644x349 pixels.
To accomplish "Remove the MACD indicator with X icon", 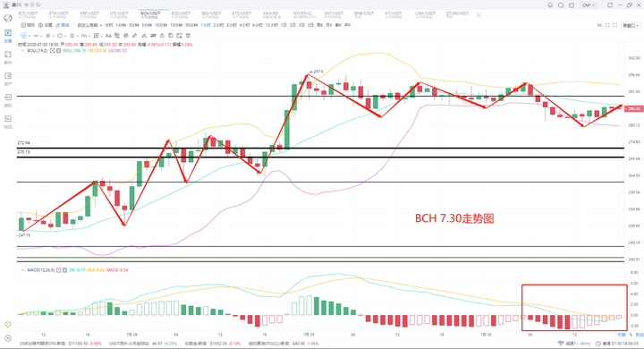I will pyautogui.click(x=65, y=270).
